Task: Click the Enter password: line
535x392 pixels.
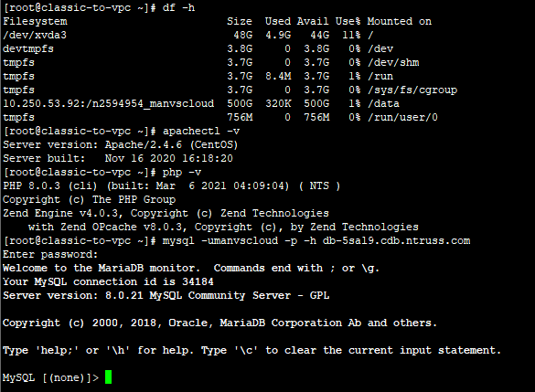Action: coord(50,254)
